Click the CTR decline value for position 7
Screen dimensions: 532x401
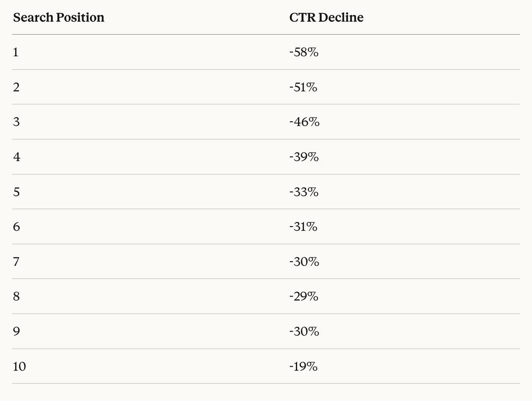pyautogui.click(x=304, y=262)
